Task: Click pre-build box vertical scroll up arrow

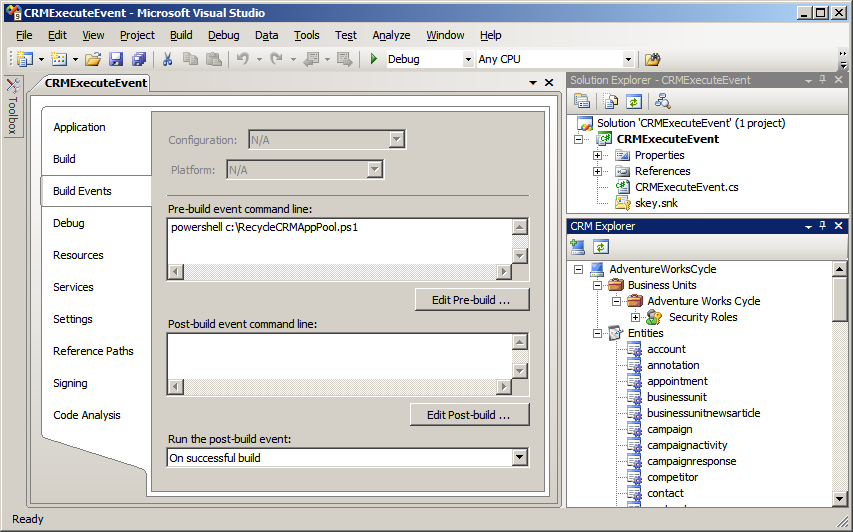Action: tap(520, 227)
